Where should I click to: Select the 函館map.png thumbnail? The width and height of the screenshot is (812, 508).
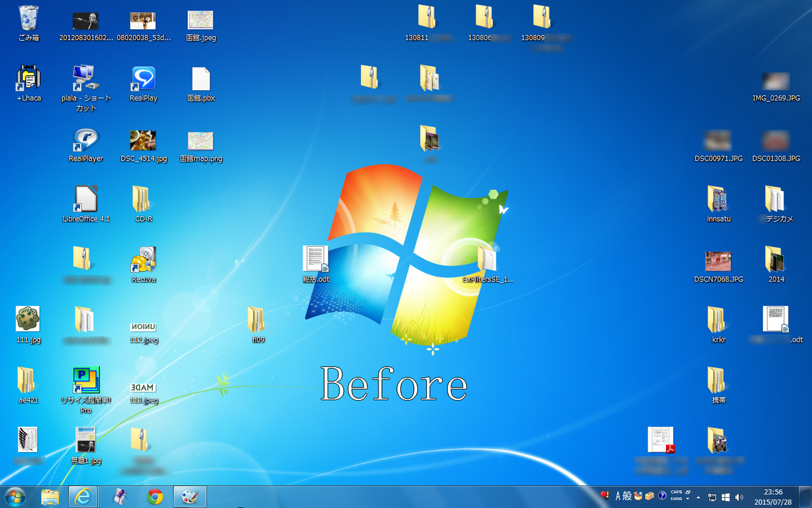click(x=200, y=141)
